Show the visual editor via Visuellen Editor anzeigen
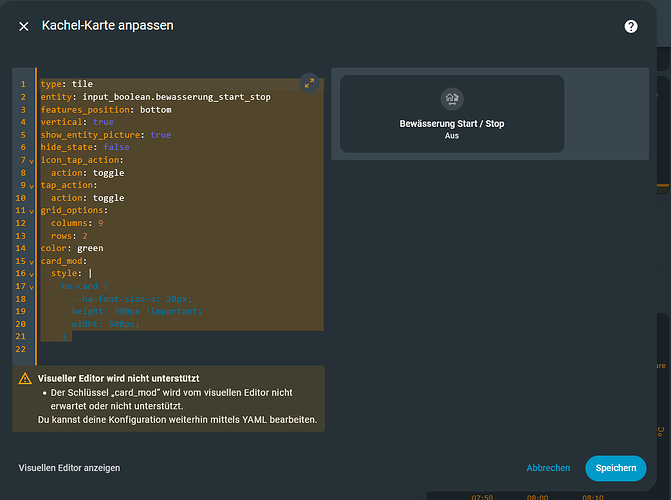This screenshot has height=500, width=671. click(70, 468)
